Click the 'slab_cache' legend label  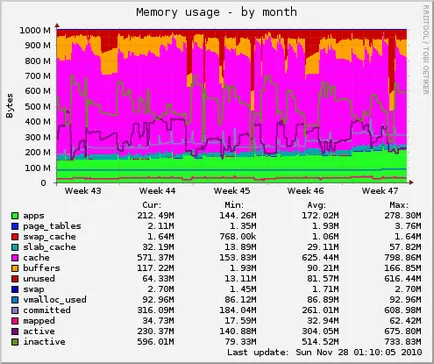tap(49, 247)
